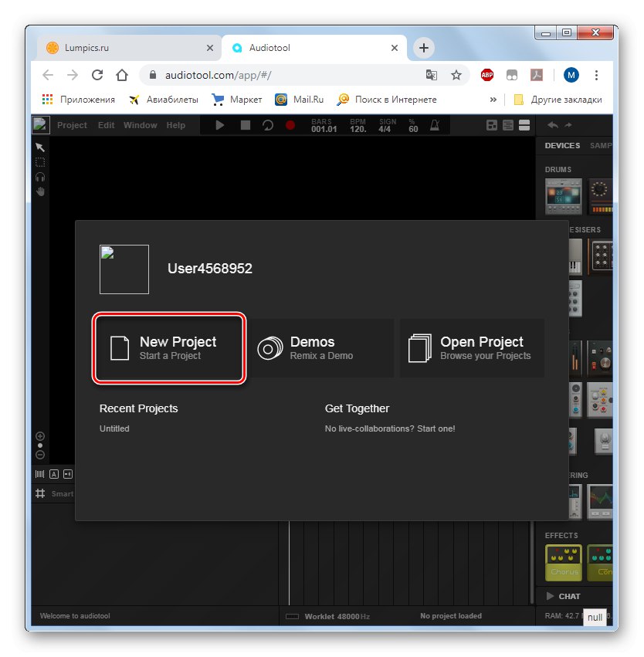This screenshot has width=644, height=657.
Task: Open the Project menu
Action: pos(72,125)
